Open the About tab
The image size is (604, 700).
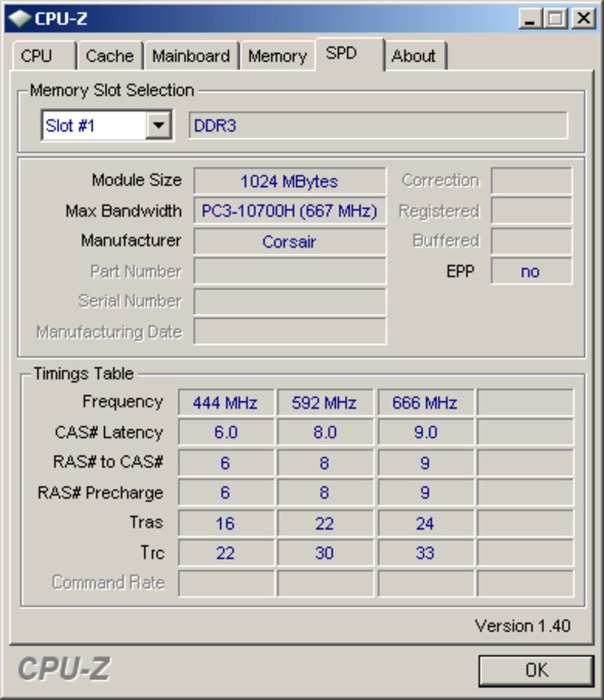point(415,56)
